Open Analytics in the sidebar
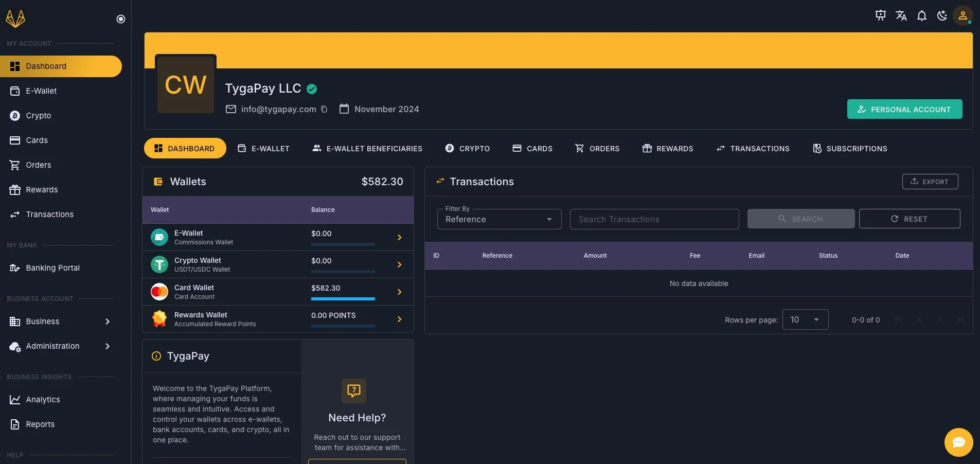Screen dimensions: 980x464 [61, 400]
